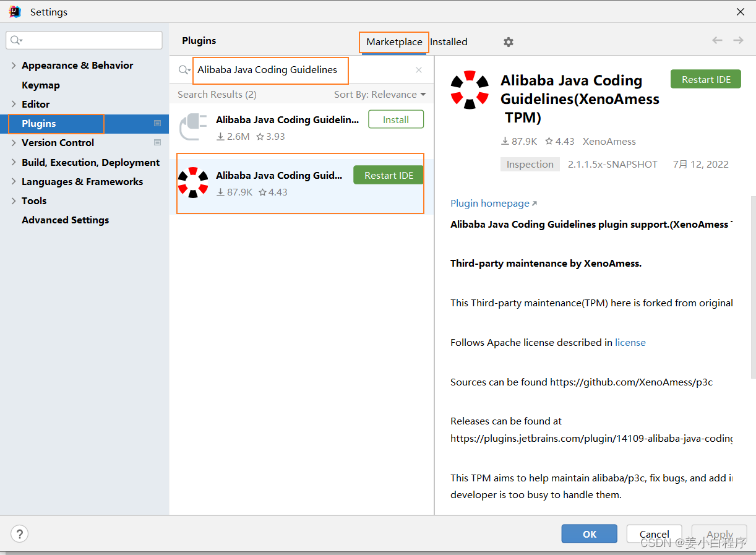Click the version 2.1.1.5x-SNAPSHOT text
The height and width of the screenshot is (555, 756).
[x=612, y=165]
